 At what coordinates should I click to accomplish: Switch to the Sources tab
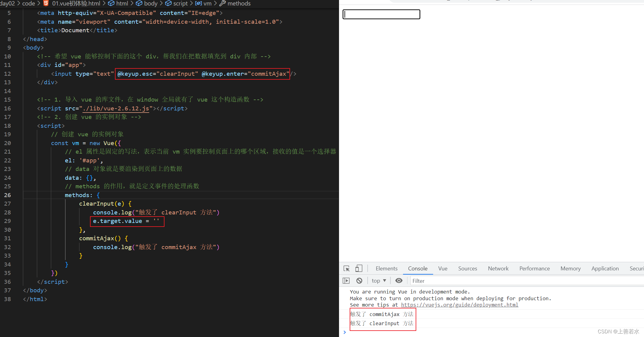468,269
